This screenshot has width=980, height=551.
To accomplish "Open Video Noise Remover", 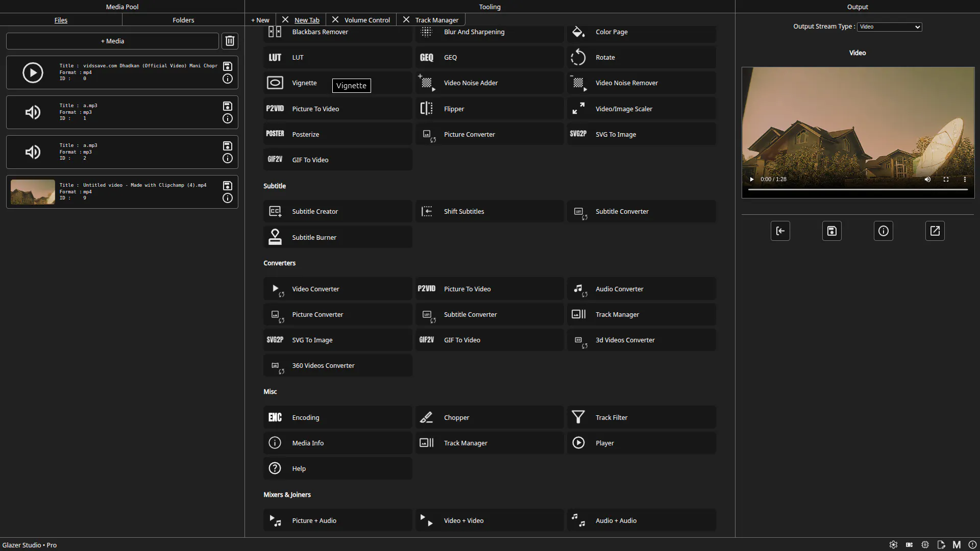I will tap(641, 83).
